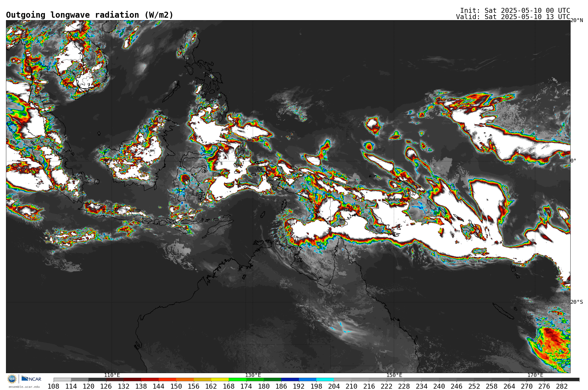
Task: Select the 'Outgoing longwave radiation (W/m2)' title
Action: (90, 15)
